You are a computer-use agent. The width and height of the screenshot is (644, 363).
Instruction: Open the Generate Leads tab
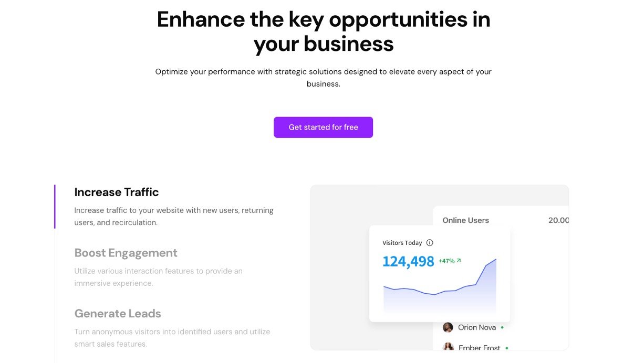[x=118, y=314]
